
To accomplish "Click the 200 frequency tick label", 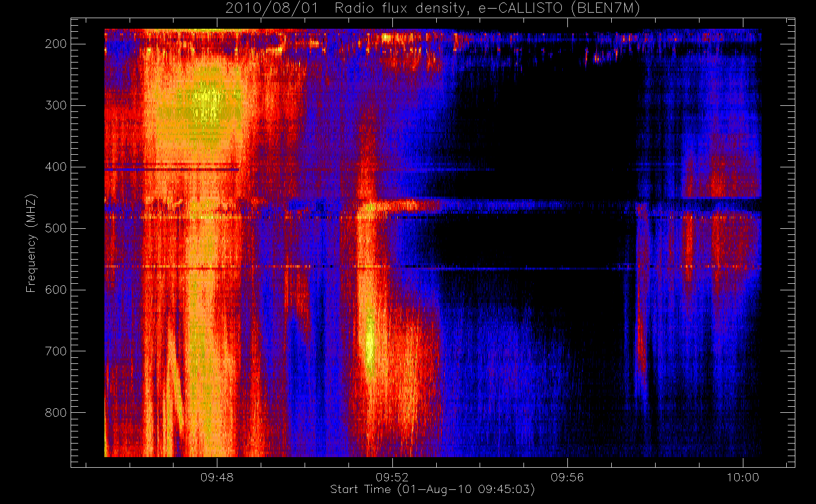I will pos(55,44).
